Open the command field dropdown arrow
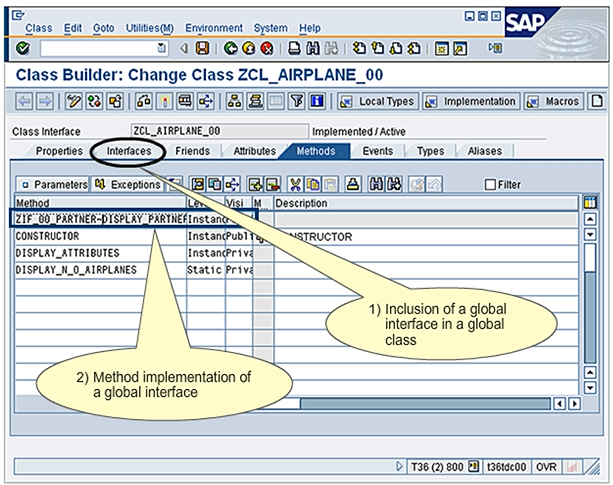Image resolution: width=613 pixels, height=485 pixels. (162, 48)
